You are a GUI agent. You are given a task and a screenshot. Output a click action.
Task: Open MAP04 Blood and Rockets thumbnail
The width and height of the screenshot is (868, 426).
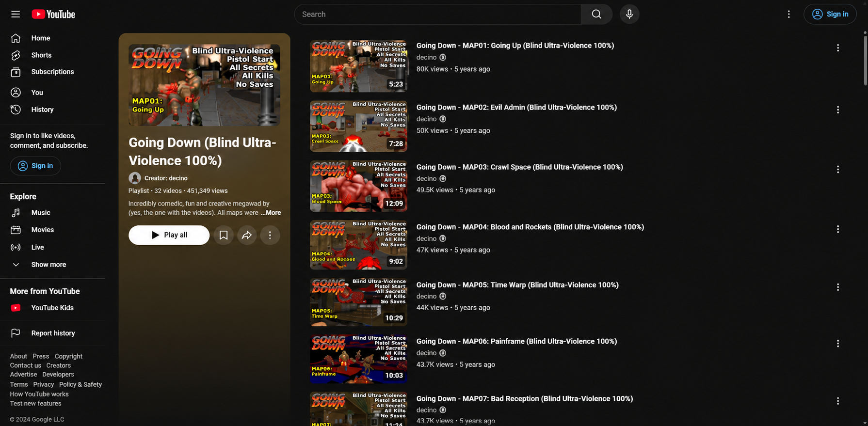coord(359,245)
